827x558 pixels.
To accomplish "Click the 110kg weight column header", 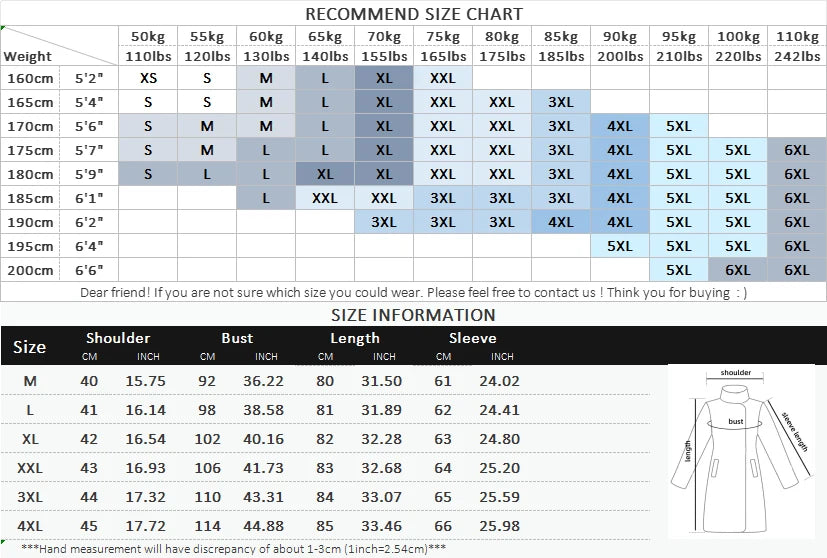I will 797,46.
